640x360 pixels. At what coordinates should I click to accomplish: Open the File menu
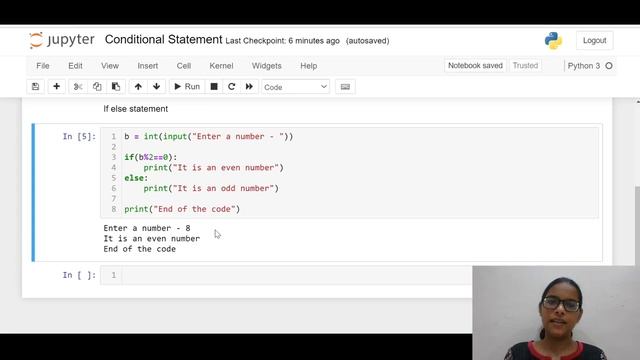(43, 66)
